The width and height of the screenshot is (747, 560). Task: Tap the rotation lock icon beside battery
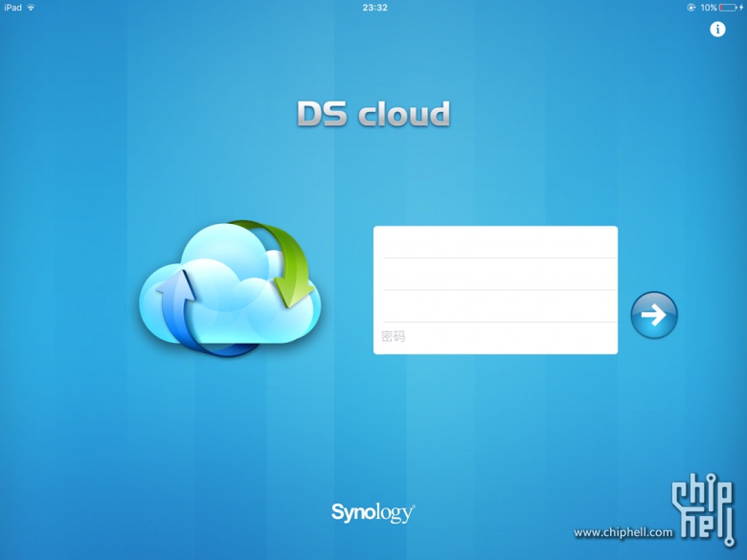(x=691, y=8)
